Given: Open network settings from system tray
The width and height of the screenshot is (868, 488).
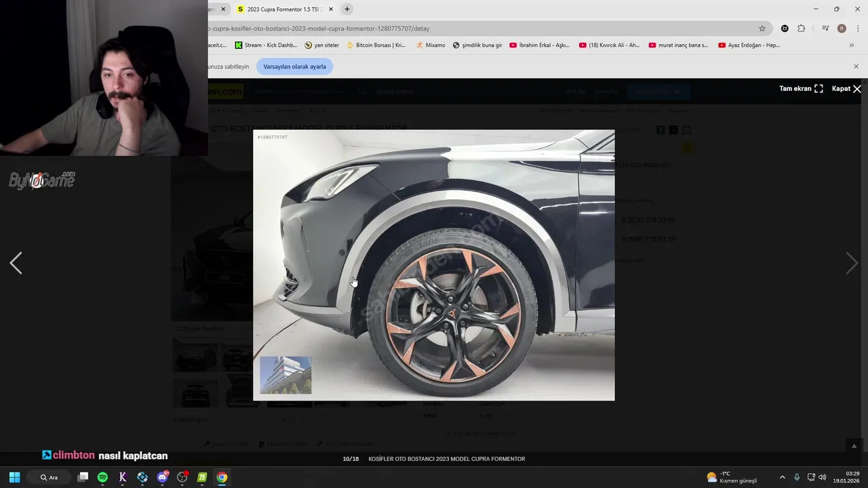Looking at the screenshot, I should (811, 477).
